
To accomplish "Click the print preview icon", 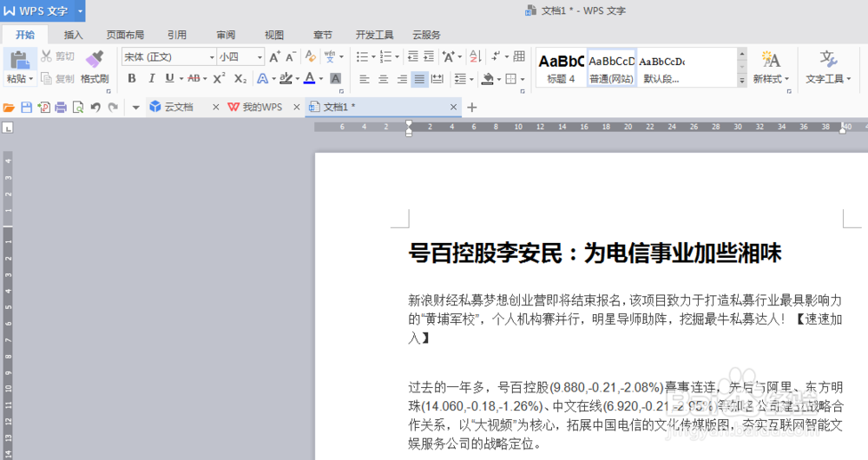I will click(x=78, y=108).
